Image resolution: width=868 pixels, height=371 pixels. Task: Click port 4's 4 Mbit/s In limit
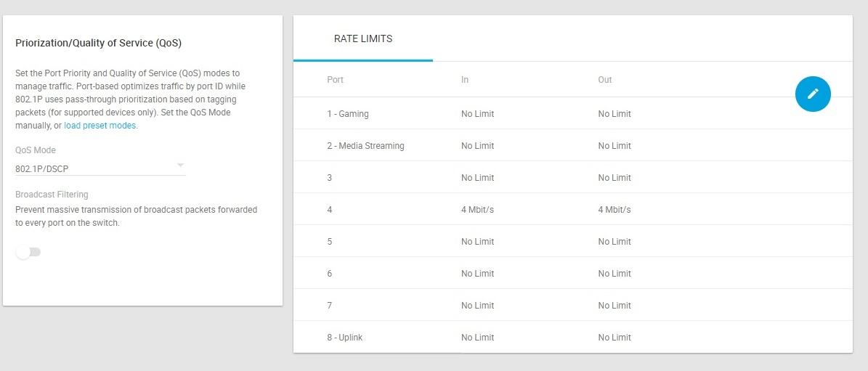[477, 210]
